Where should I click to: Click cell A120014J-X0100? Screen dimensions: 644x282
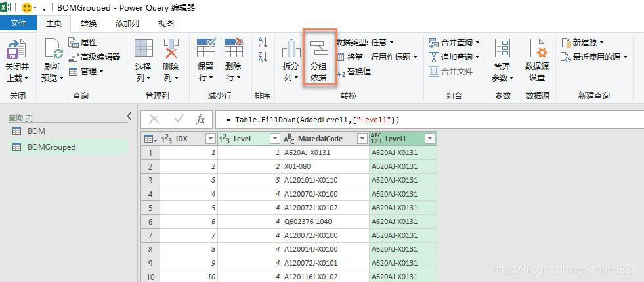[326, 249]
